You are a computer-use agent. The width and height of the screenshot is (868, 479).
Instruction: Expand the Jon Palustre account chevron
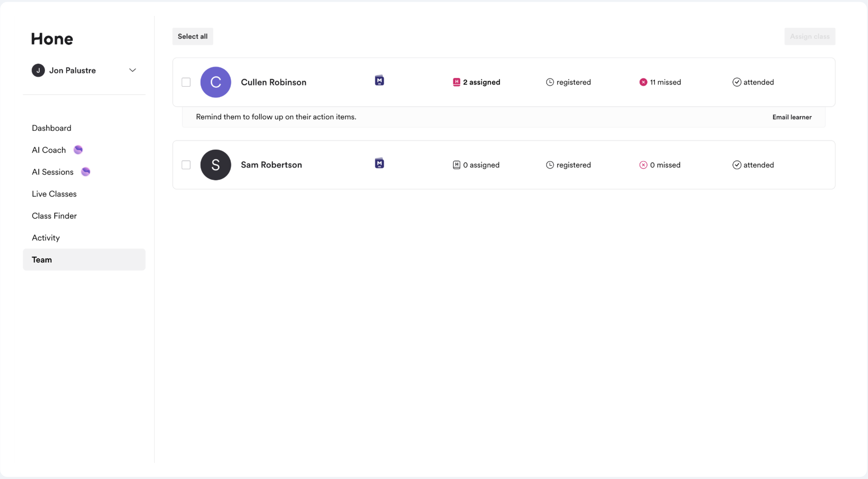132,70
